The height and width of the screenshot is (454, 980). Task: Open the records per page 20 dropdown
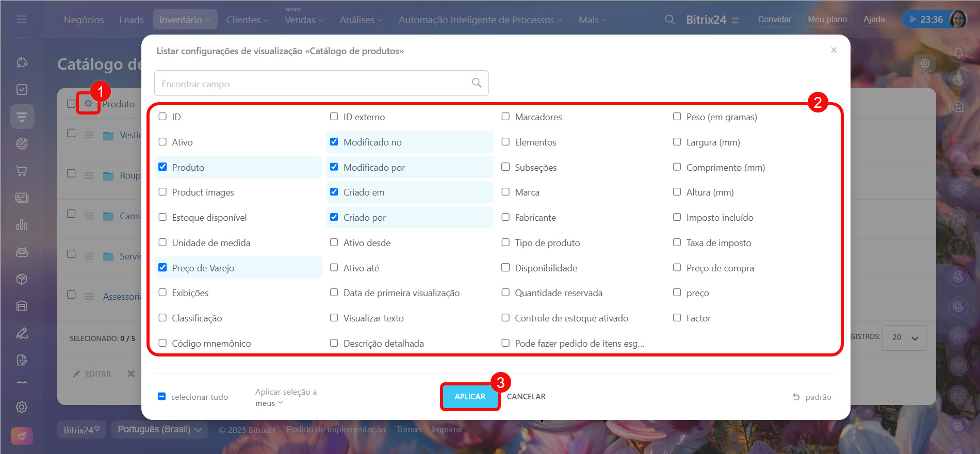[905, 337]
